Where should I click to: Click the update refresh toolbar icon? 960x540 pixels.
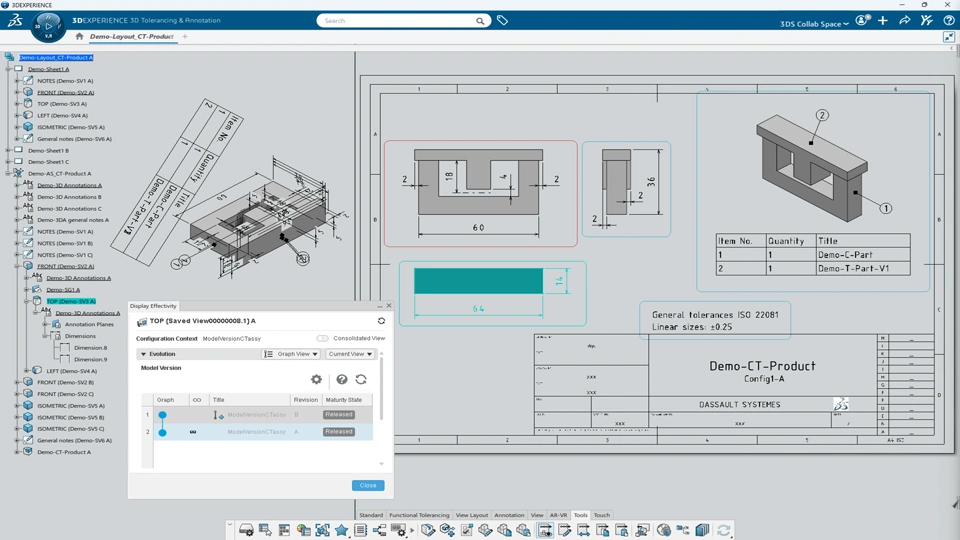724,530
